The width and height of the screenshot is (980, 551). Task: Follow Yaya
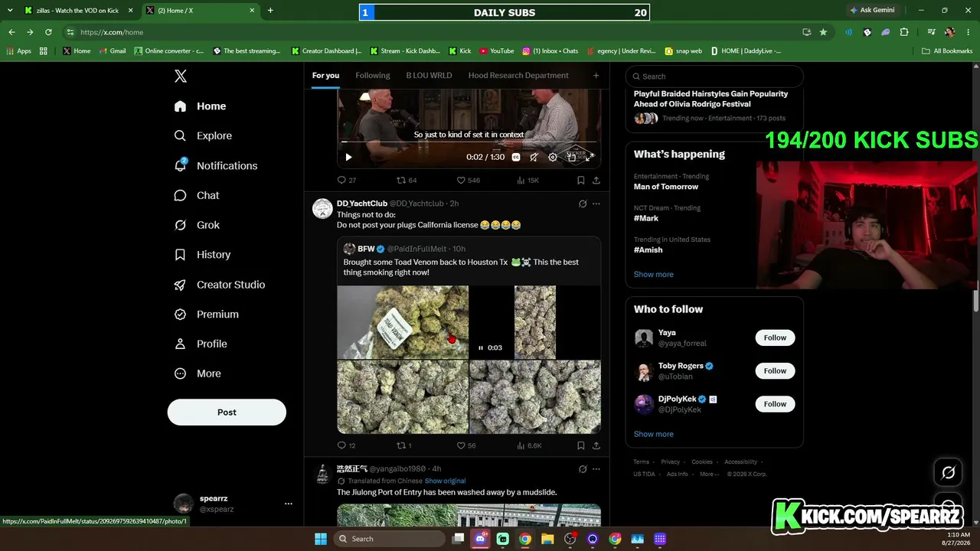point(775,337)
